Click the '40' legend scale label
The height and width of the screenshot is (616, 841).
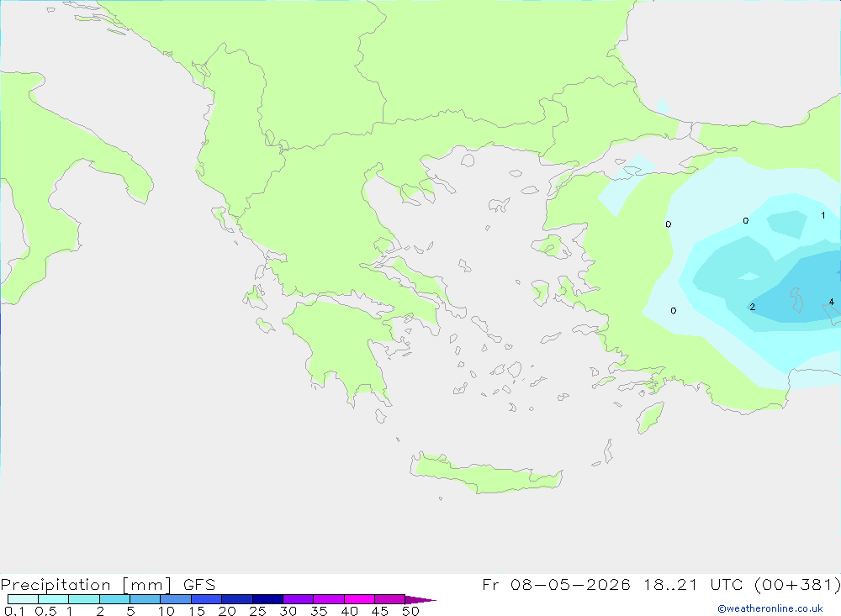[349, 611]
